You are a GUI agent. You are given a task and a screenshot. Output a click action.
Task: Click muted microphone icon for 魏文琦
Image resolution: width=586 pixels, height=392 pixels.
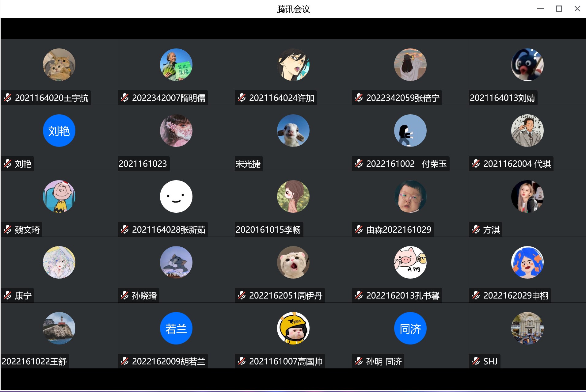point(8,230)
